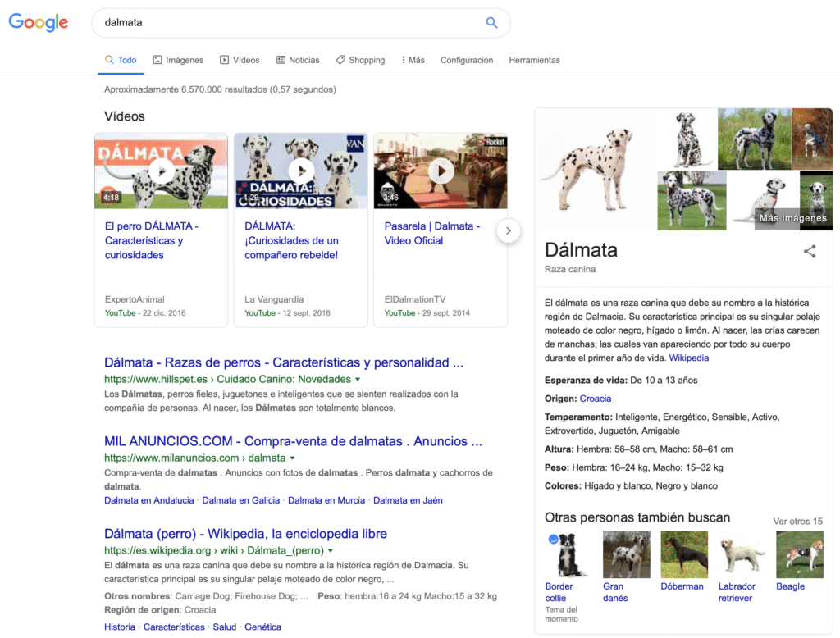Click the magnifying glass search icon
This screenshot has width=840, height=638.
pyautogui.click(x=491, y=22)
